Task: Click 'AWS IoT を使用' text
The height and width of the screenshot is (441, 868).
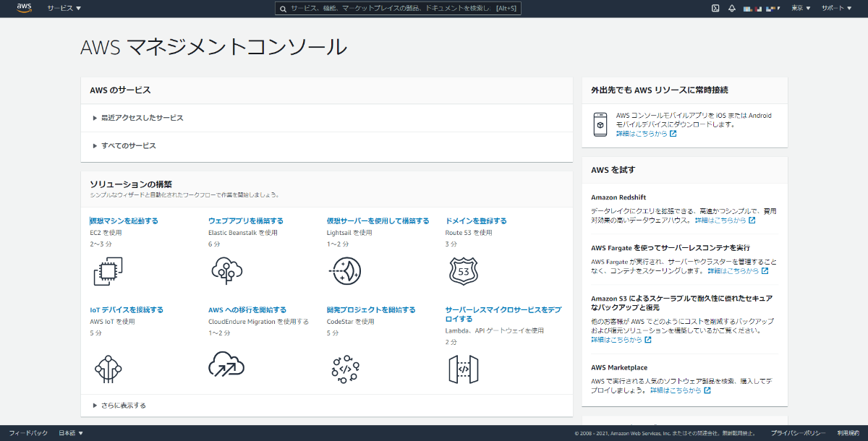Action: [112, 322]
